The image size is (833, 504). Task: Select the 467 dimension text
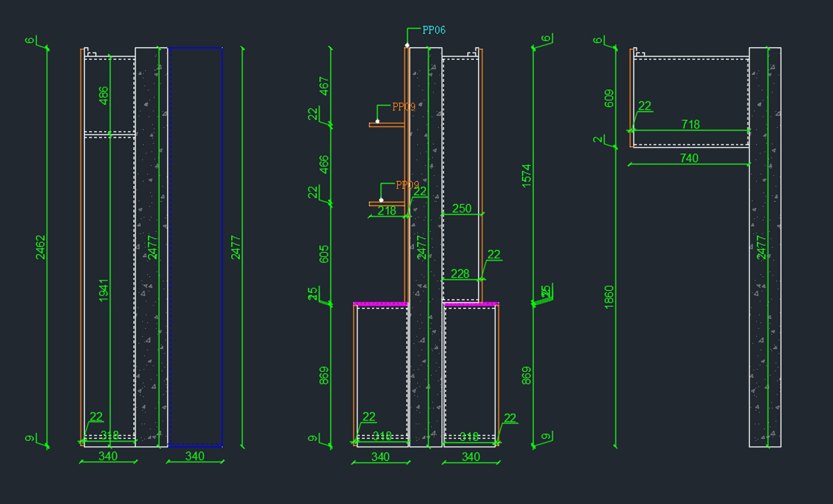324,87
